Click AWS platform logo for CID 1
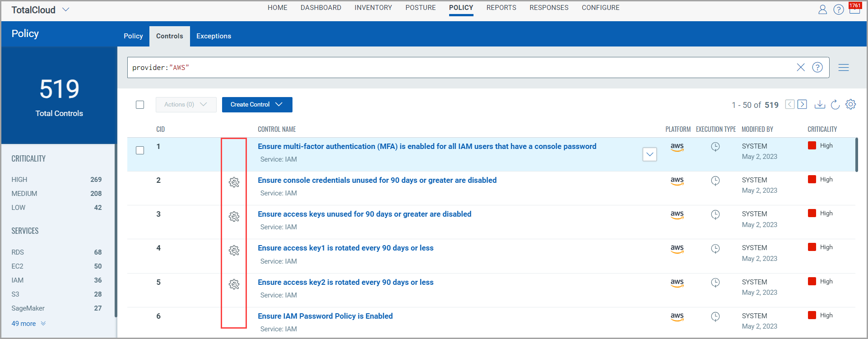Screen dimensions: 868x339 coord(677,147)
